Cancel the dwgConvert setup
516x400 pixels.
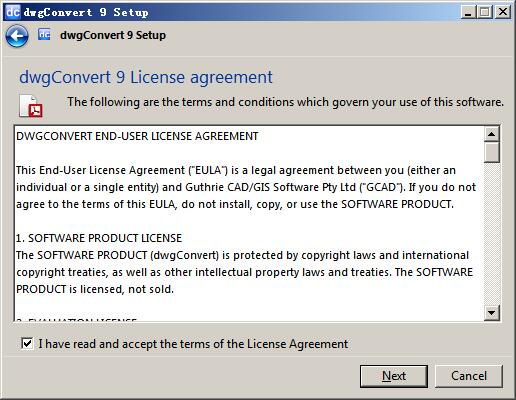[469, 376]
